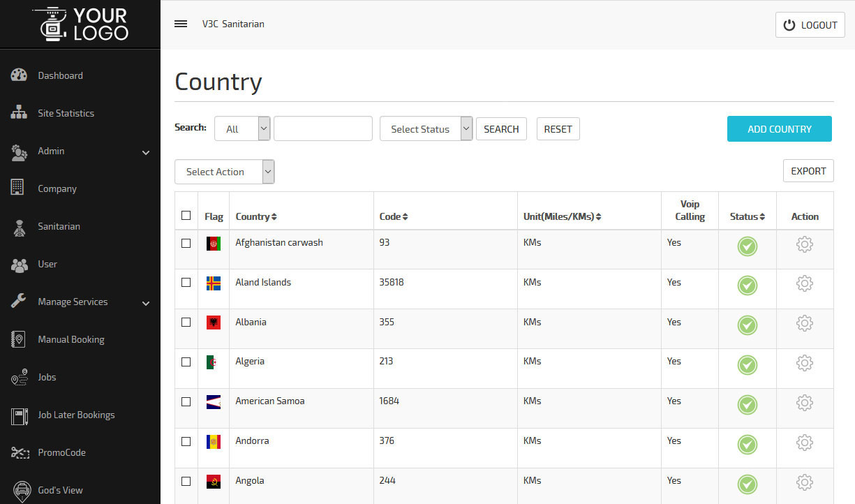This screenshot has height=504, width=855.
Task: Toggle the select-all checkbox in table header
Action: [186, 215]
